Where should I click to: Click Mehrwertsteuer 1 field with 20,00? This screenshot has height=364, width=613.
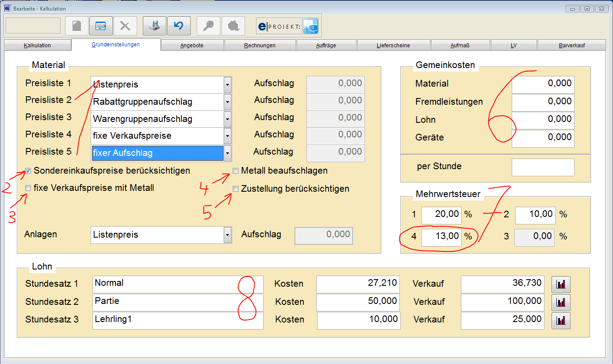[441, 215]
